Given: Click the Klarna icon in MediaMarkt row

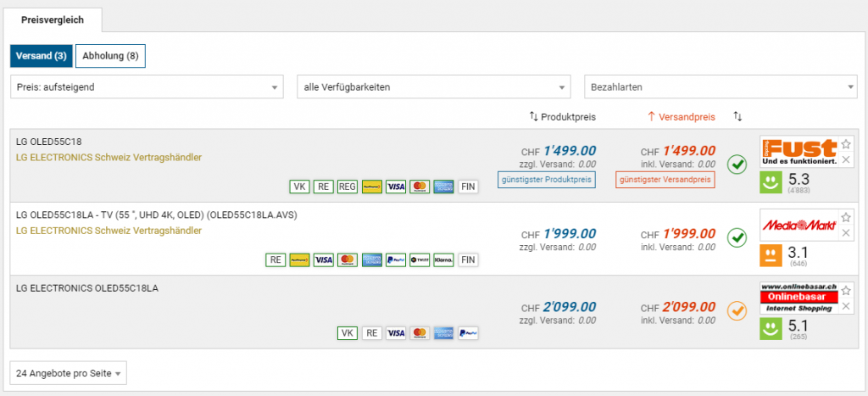Looking at the screenshot, I should (x=444, y=259).
